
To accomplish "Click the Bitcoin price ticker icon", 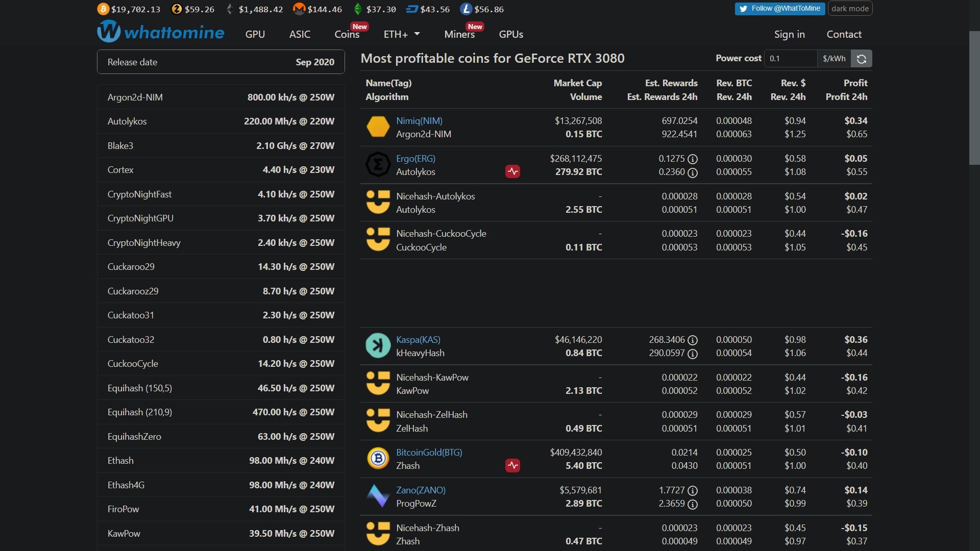I will (103, 9).
